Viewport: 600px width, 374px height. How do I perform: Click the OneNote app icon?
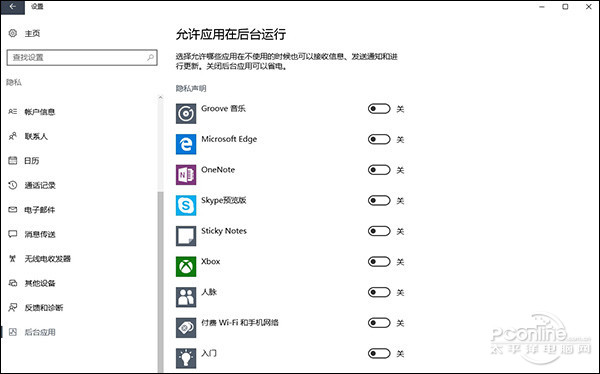pos(186,175)
